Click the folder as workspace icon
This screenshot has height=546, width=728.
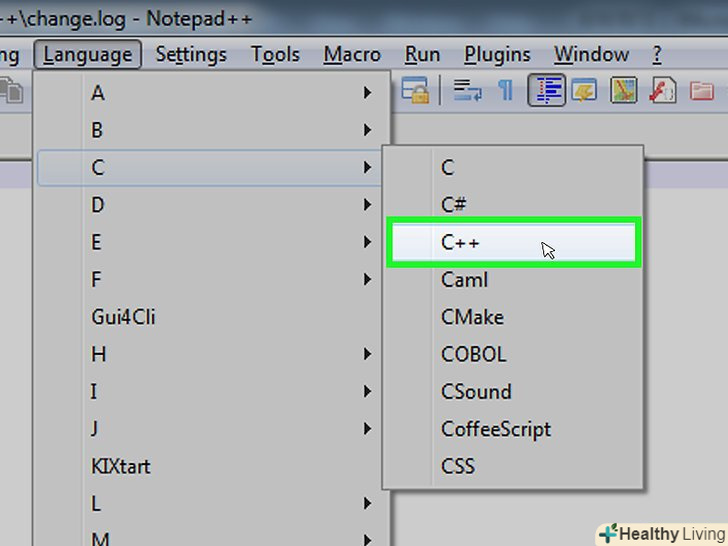click(x=702, y=90)
